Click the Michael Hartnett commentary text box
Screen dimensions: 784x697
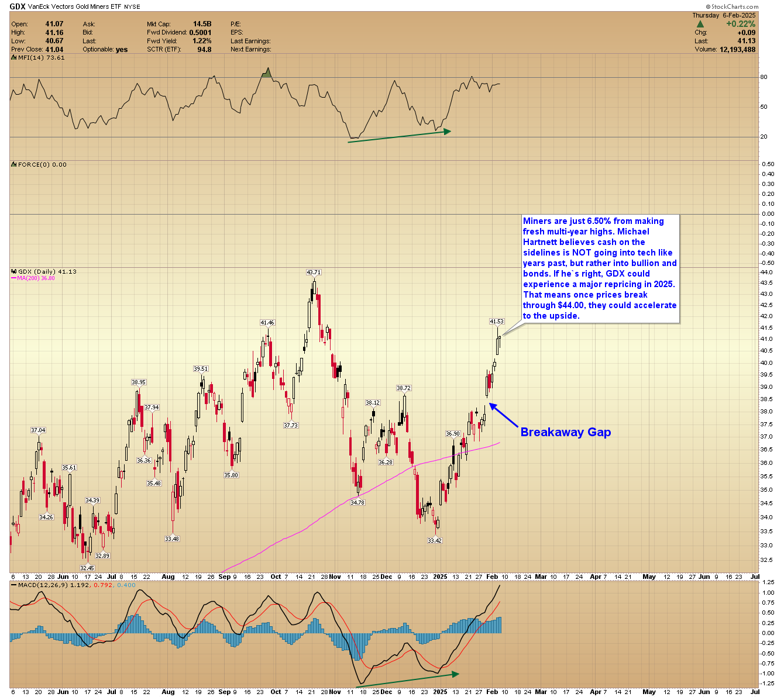[x=600, y=268]
